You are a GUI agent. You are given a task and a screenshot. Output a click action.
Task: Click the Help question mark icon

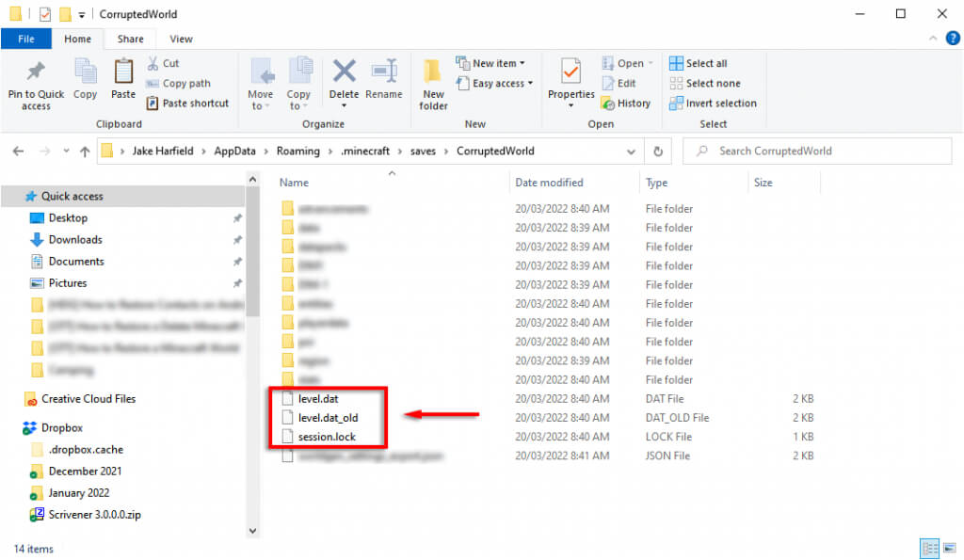[x=952, y=39]
